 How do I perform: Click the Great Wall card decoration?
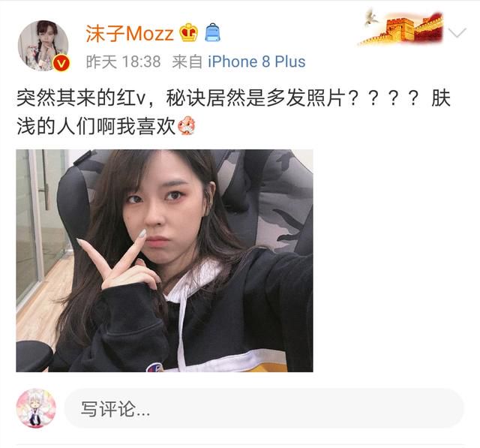click(401, 29)
